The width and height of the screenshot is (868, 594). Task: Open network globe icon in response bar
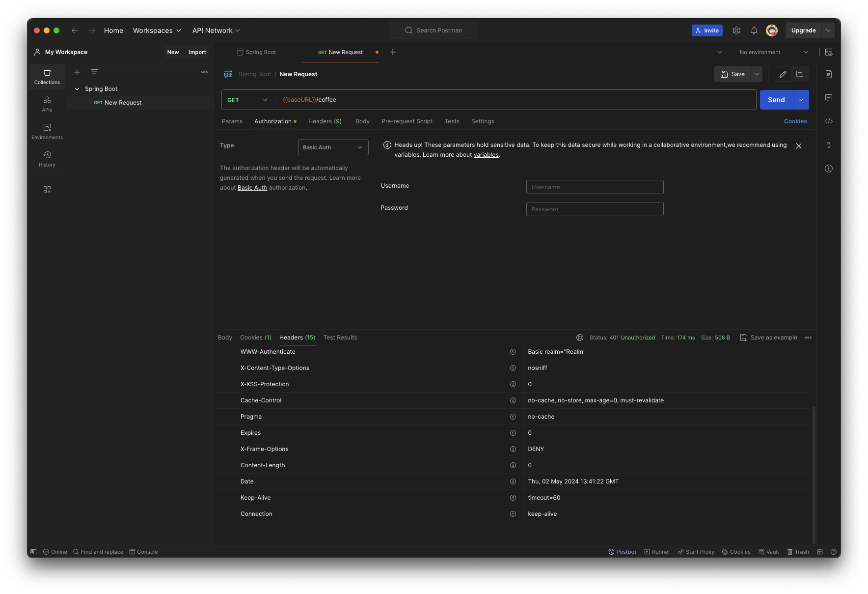pyautogui.click(x=580, y=338)
